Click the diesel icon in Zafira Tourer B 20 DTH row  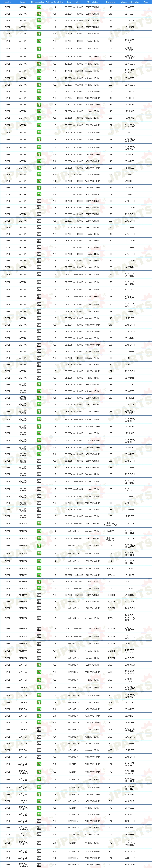click(39, 865)
